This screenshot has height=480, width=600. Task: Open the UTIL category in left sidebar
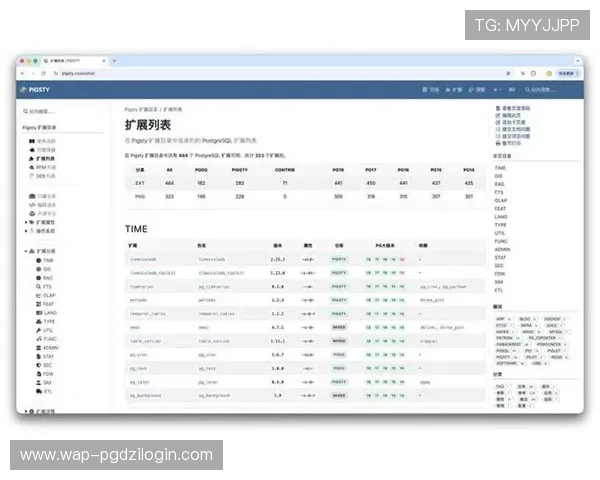coord(48,330)
